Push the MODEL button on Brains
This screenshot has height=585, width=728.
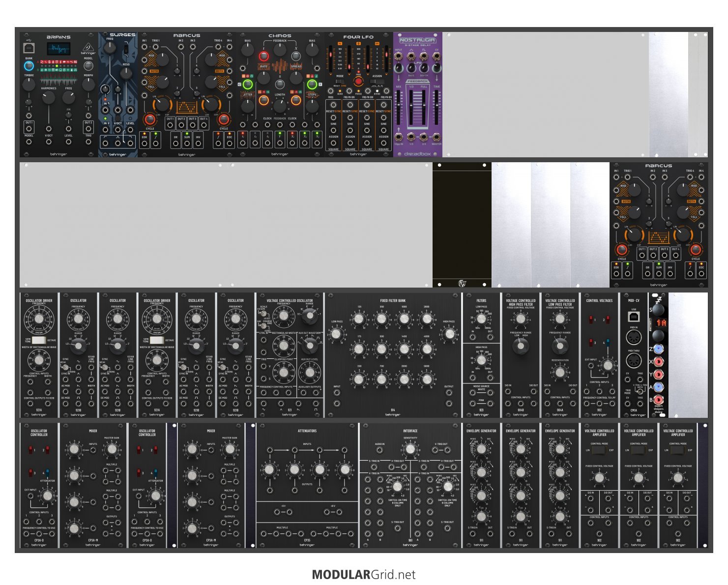point(88,66)
